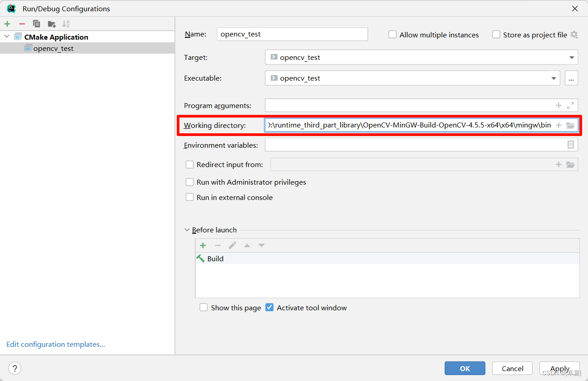The width and height of the screenshot is (588, 381).
Task: Enable Store as project file
Action: point(496,35)
